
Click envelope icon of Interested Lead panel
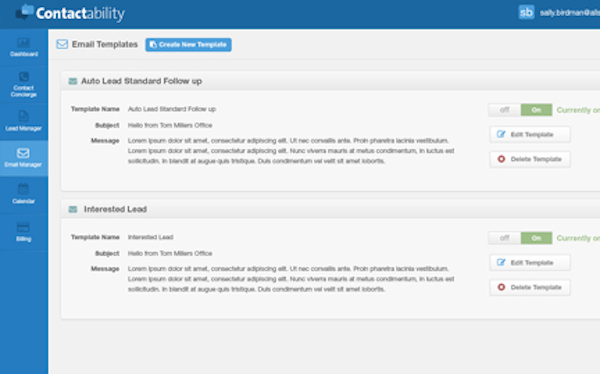coord(73,209)
